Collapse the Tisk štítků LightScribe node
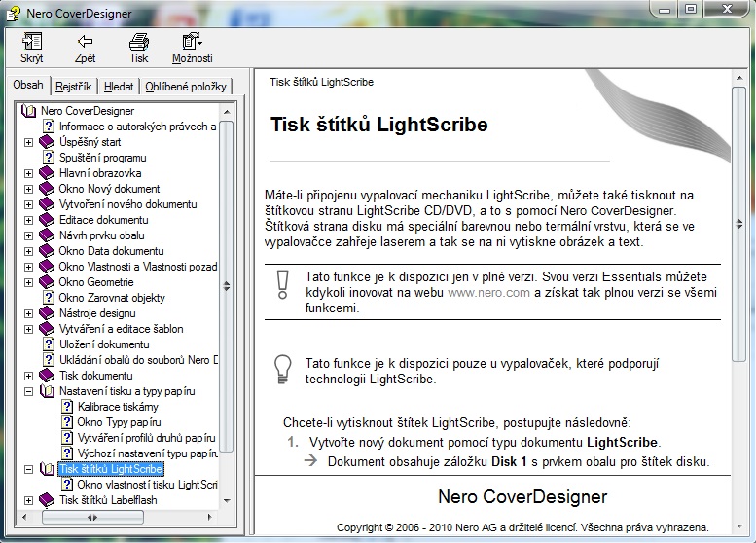 coord(28,469)
